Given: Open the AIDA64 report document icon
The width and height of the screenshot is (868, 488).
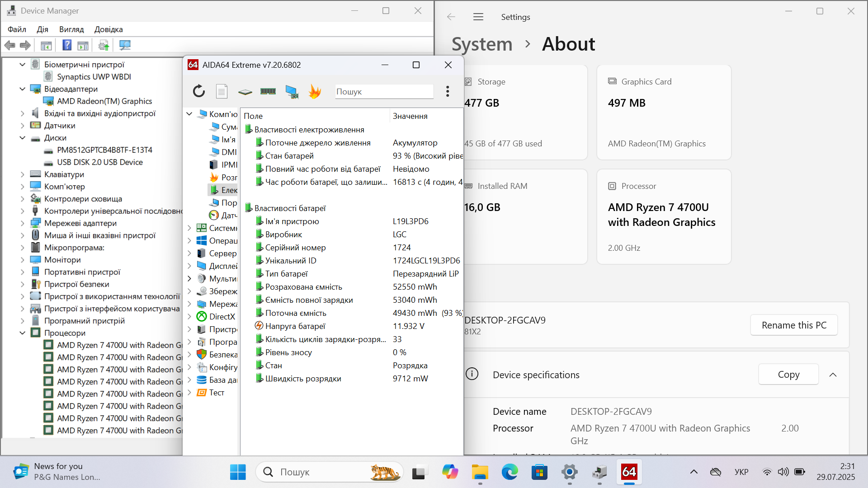Looking at the screenshot, I should pos(222,91).
